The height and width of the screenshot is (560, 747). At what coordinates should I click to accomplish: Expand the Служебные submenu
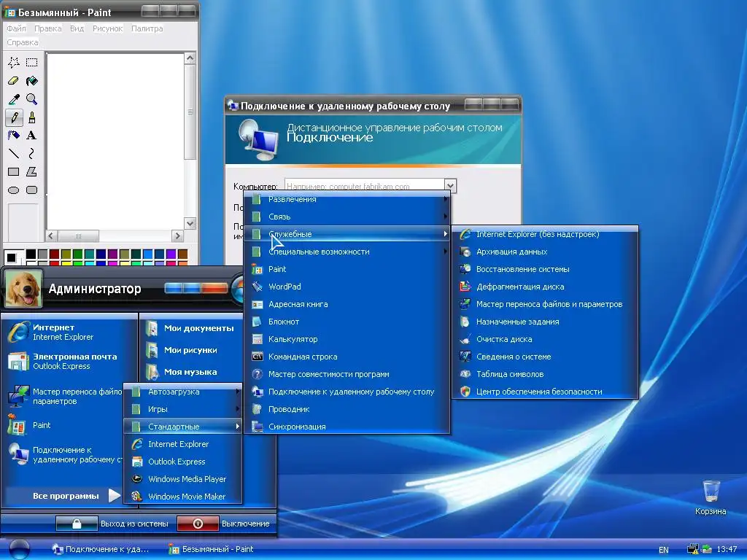(x=347, y=234)
